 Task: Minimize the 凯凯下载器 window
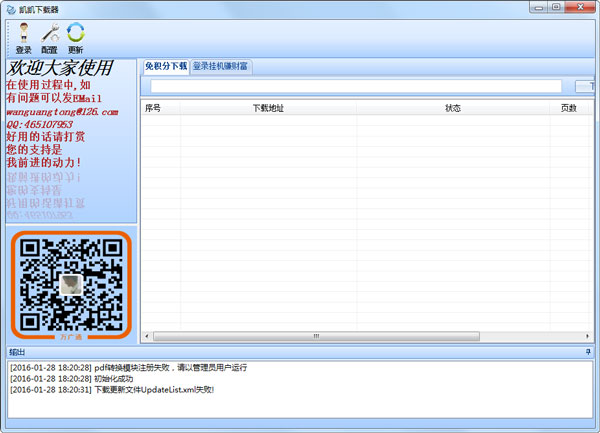(539, 7)
